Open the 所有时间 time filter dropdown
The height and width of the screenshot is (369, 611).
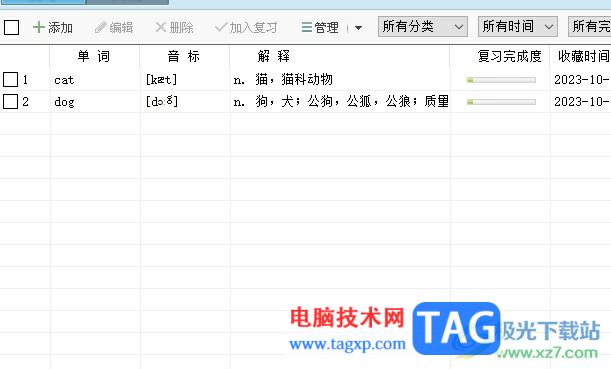click(x=517, y=26)
